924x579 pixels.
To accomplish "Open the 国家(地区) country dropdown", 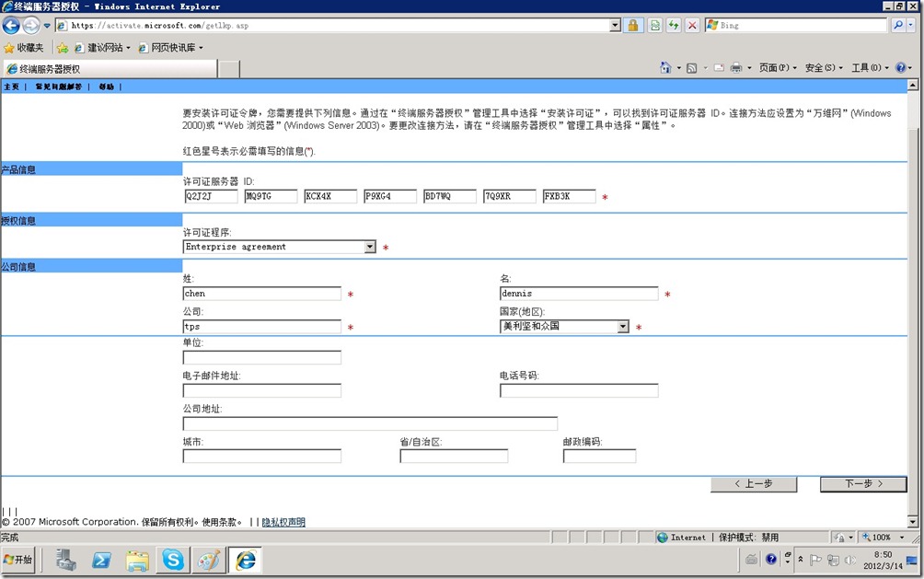I will pyautogui.click(x=564, y=327).
